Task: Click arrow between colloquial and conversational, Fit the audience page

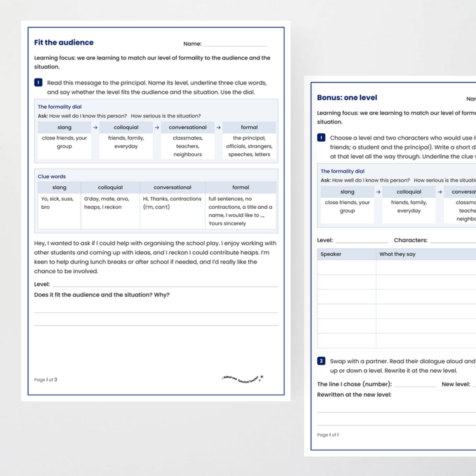Action: pyautogui.click(x=157, y=127)
